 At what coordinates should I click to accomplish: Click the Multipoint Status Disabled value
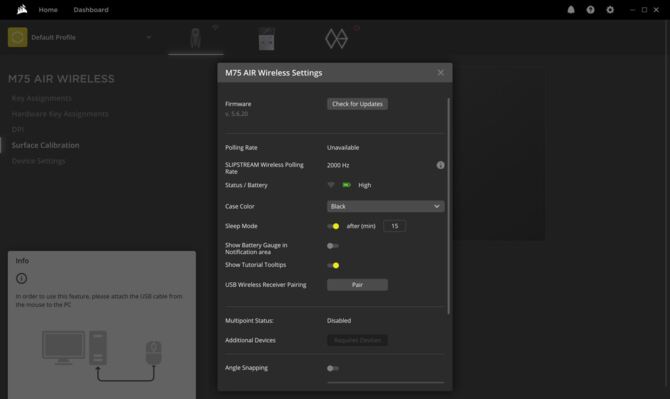tap(339, 320)
